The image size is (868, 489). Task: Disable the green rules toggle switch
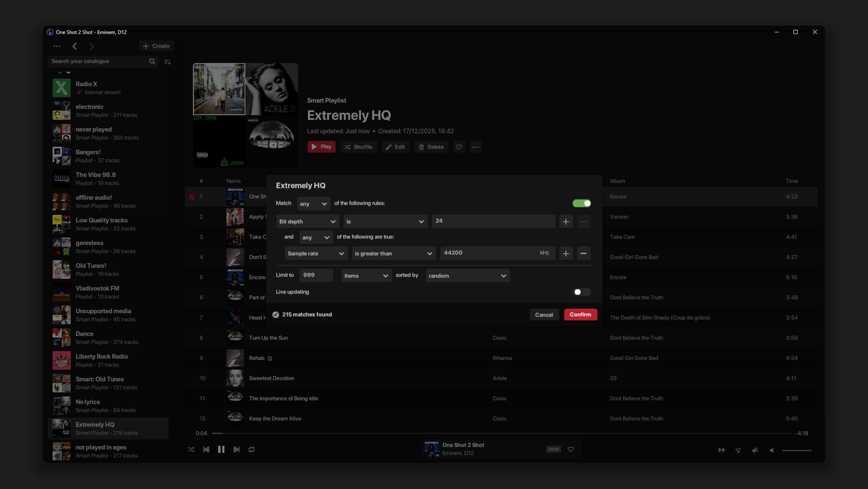click(582, 203)
